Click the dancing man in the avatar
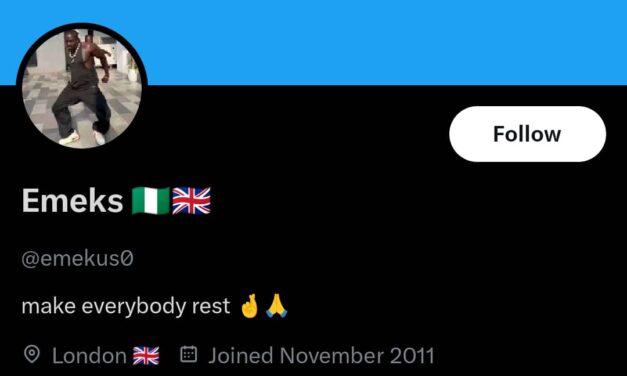Image resolution: width=627 pixels, height=376 pixels. click(x=82, y=88)
